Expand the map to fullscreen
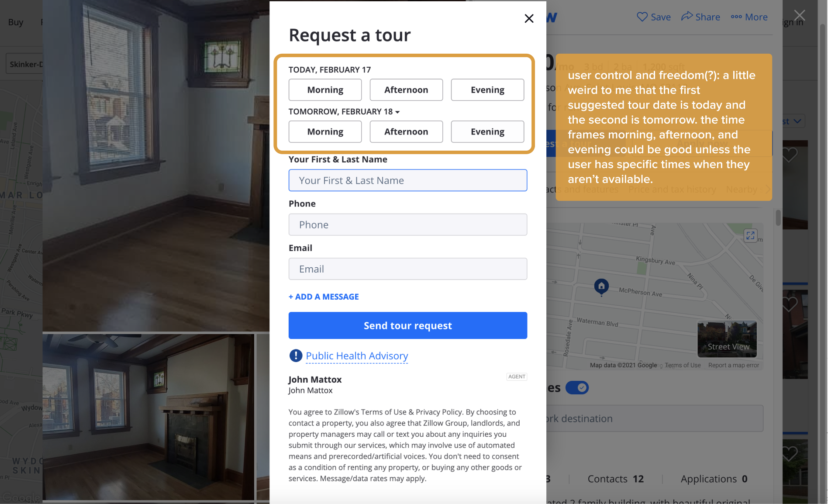The image size is (828, 504). tap(750, 235)
